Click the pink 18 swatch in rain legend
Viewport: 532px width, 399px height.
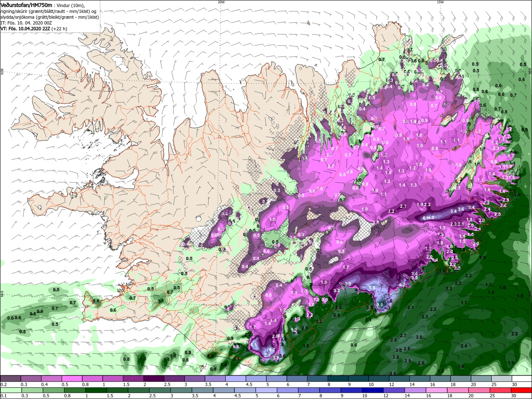pyautogui.click(x=457, y=390)
